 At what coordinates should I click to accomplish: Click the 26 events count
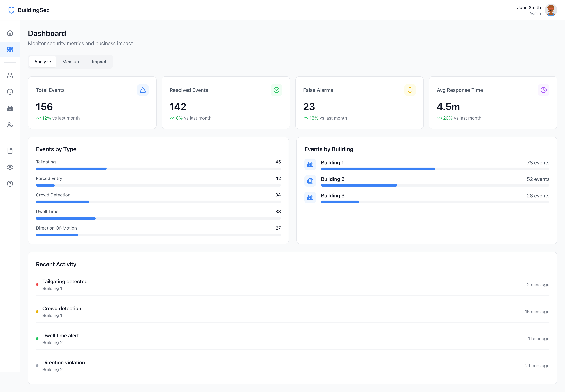tap(538, 196)
